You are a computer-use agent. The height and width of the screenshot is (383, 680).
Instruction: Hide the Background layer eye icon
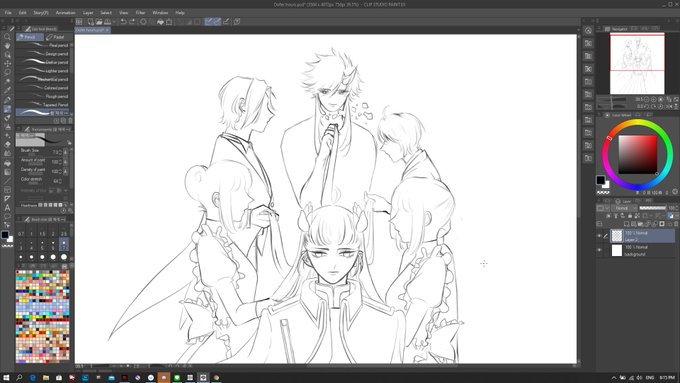[x=599, y=250]
